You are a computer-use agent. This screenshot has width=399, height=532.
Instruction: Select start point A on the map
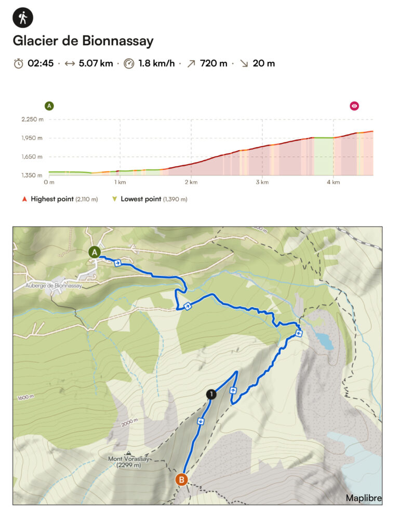(95, 252)
